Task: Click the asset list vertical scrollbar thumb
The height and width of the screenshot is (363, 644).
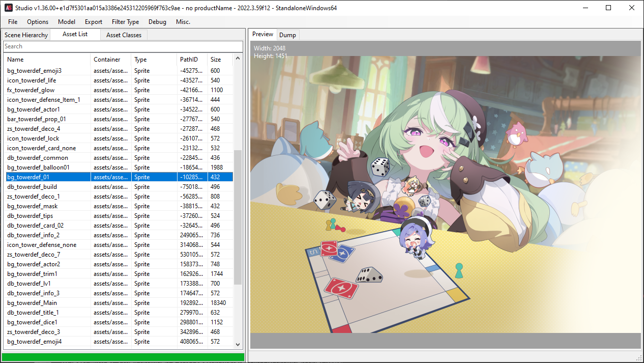Action: 238,217
